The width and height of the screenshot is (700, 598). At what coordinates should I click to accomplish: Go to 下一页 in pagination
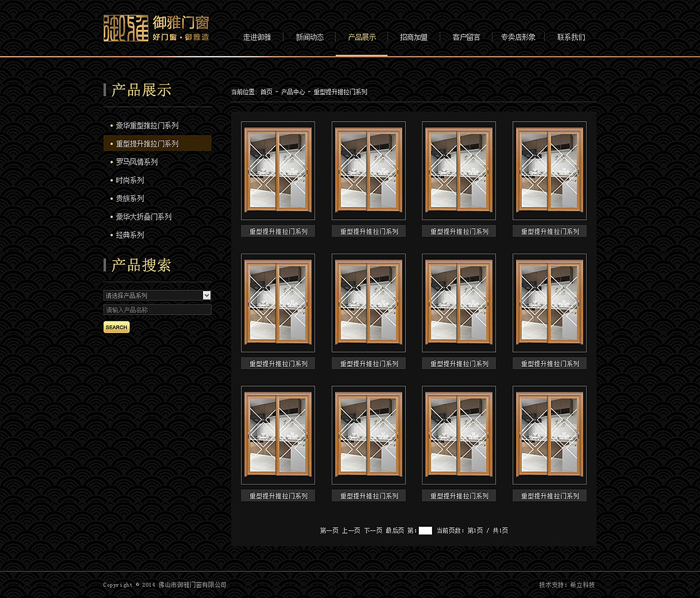(373, 530)
